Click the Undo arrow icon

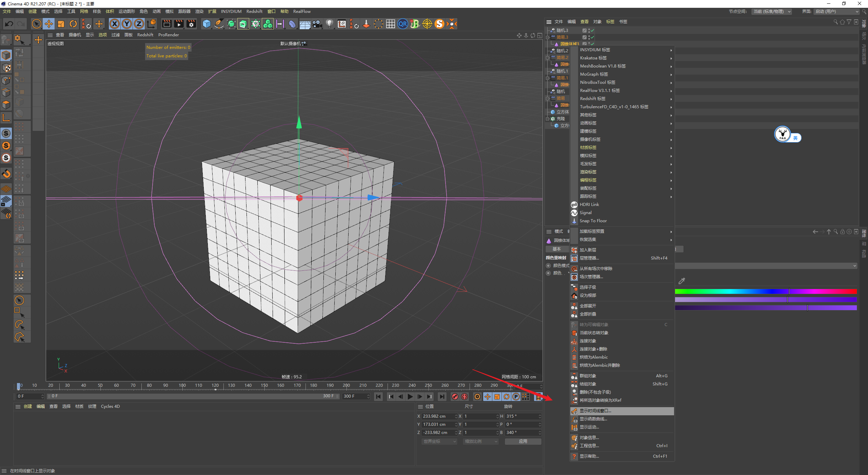pos(9,24)
